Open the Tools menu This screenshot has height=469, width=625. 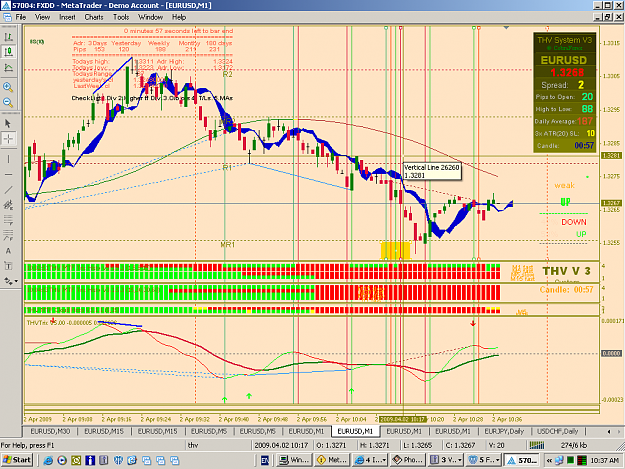(x=121, y=17)
